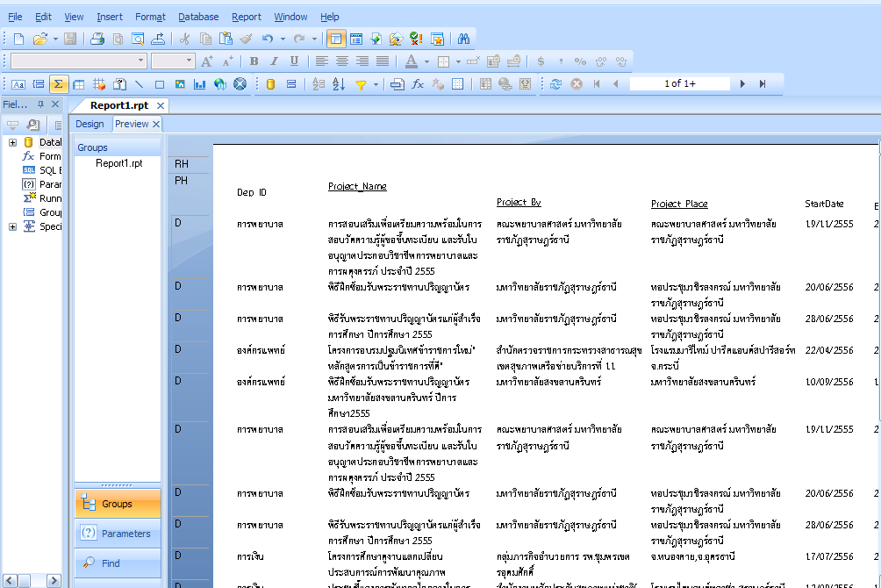Toggle Italic formatting
The width and height of the screenshot is (881, 588).
(274, 61)
